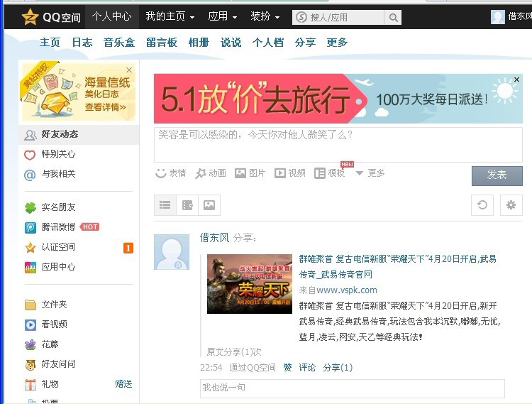Viewport: 532px width, 404px height.
Task: Expand 应用 dropdown in top bar
Action: point(222,16)
